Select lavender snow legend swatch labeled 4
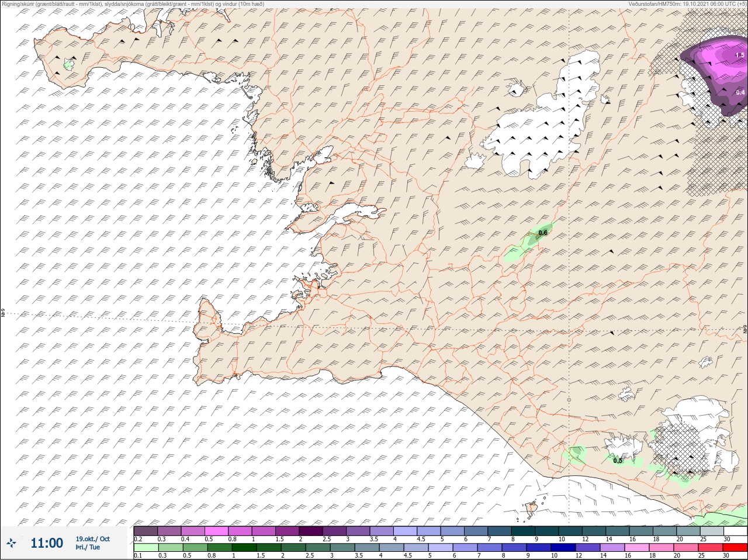This screenshot has width=748, height=560. tap(405, 531)
